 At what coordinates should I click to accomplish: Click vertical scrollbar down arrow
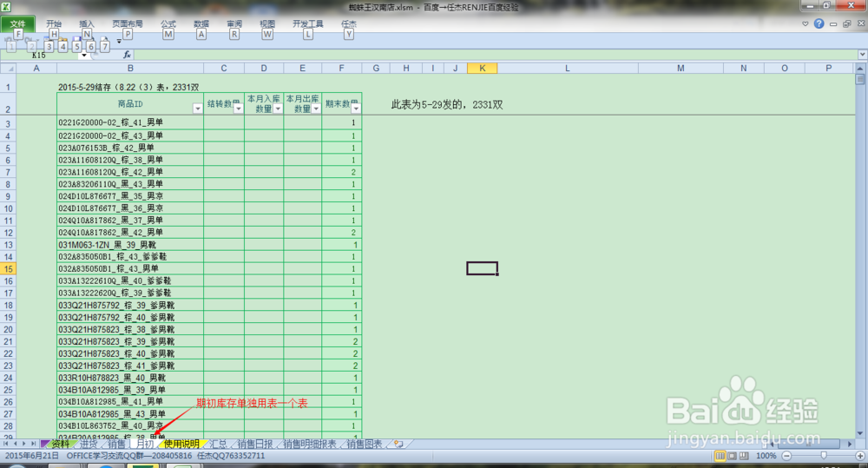pyautogui.click(x=859, y=433)
